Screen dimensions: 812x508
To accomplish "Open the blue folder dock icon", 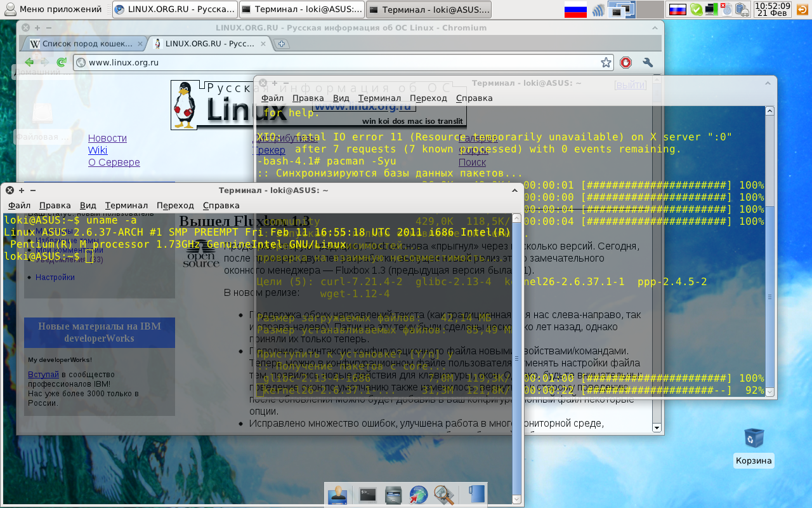I will [x=475, y=495].
